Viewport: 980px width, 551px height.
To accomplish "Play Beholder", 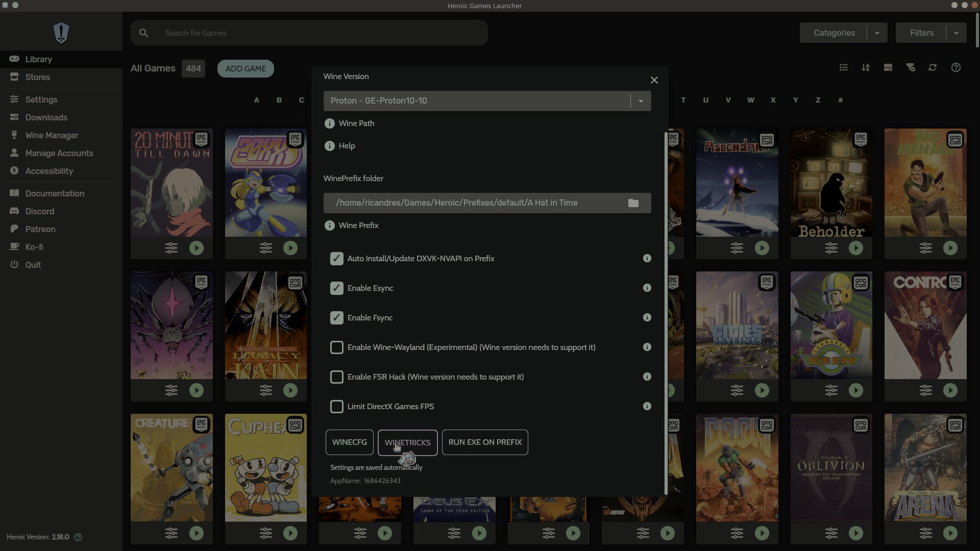I will pos(856,248).
